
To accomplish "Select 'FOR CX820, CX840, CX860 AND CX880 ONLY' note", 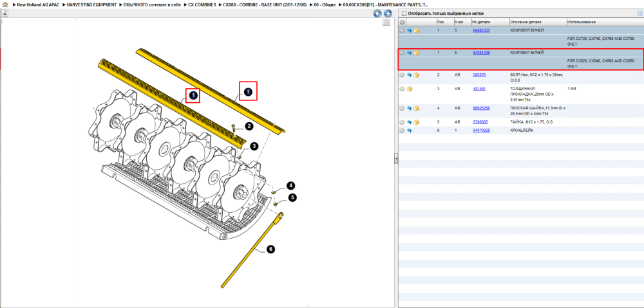I will (x=601, y=63).
